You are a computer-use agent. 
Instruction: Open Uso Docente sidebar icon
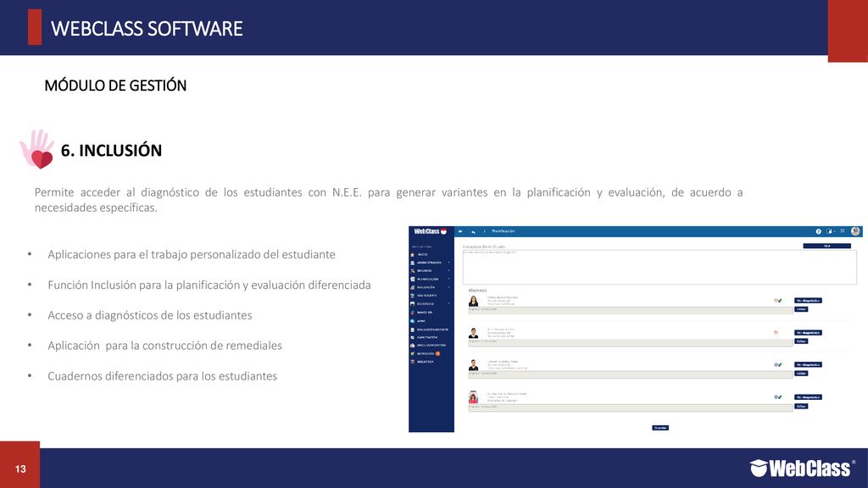point(413,296)
